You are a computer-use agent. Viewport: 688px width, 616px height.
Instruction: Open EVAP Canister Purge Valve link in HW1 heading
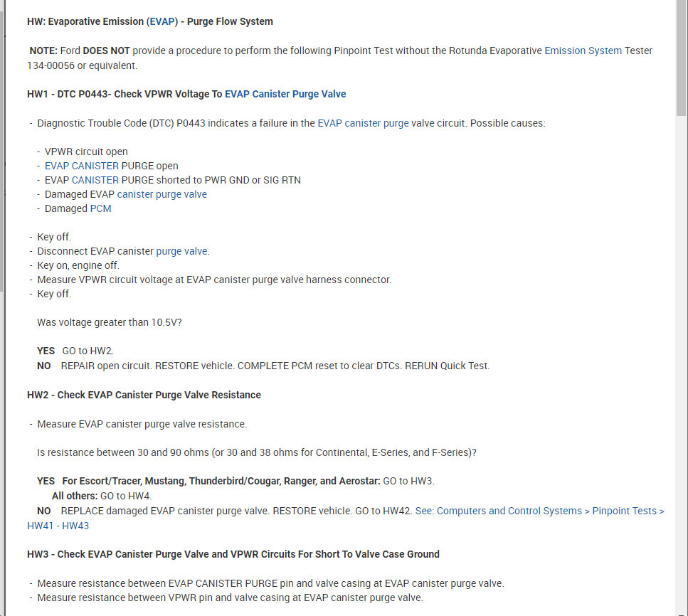[285, 94]
